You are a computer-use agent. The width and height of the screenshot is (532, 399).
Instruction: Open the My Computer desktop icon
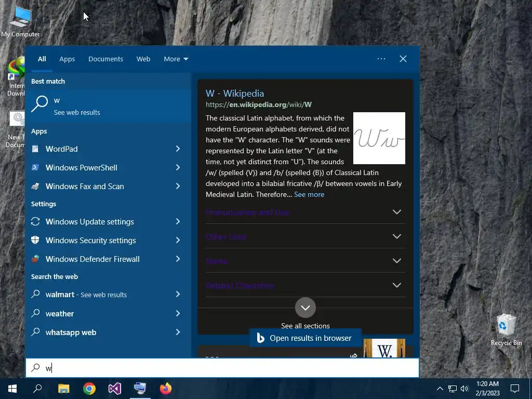coord(20,22)
